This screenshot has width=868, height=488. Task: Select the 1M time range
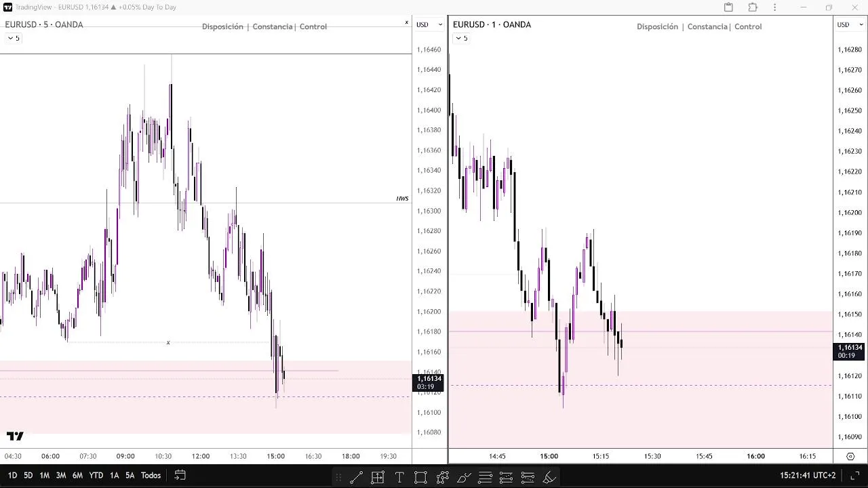[x=44, y=475]
